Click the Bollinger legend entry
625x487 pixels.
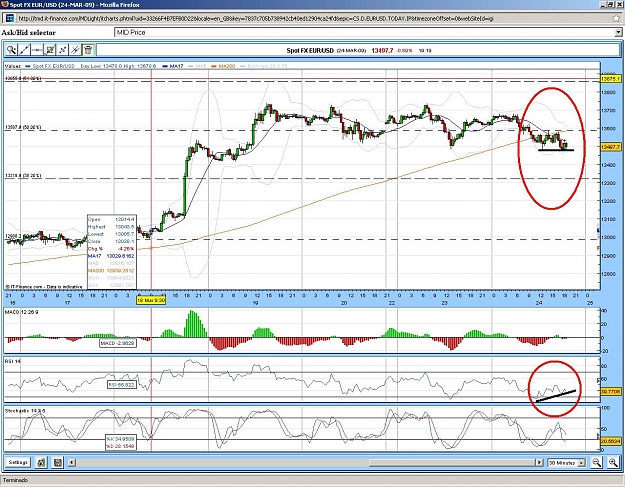(264, 66)
